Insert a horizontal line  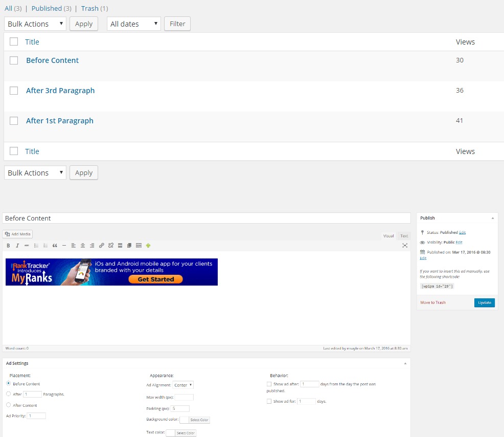pos(64,246)
